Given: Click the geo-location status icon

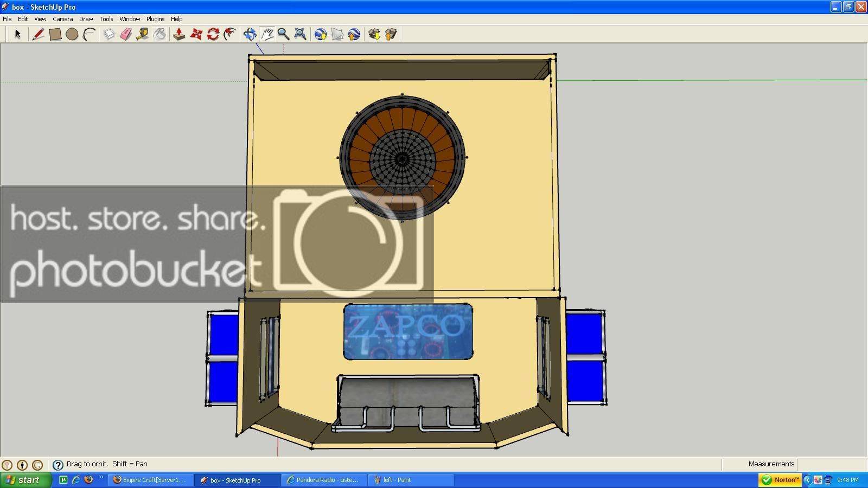Looking at the screenshot, I should coord(7,465).
